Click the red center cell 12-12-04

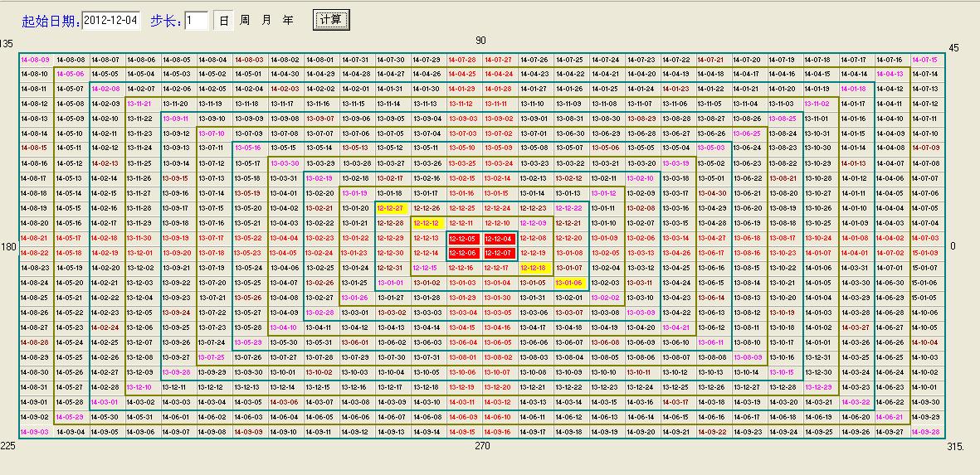pos(498,239)
